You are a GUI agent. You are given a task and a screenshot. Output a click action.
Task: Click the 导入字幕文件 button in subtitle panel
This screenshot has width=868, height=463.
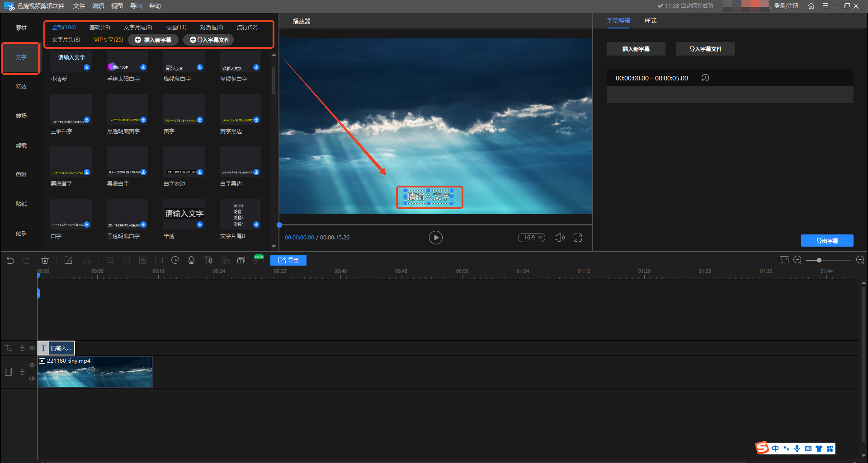pyautogui.click(x=705, y=49)
